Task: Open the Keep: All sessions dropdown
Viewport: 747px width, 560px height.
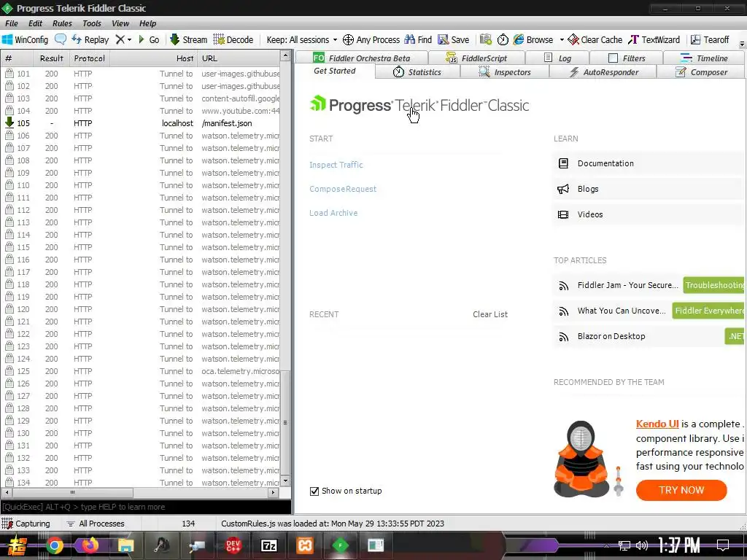Action: (301, 39)
